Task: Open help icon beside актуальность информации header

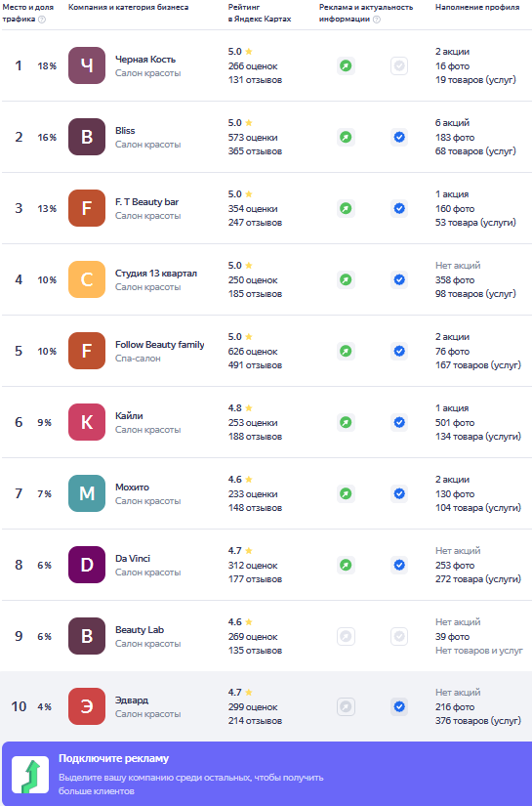Action: pos(377,19)
